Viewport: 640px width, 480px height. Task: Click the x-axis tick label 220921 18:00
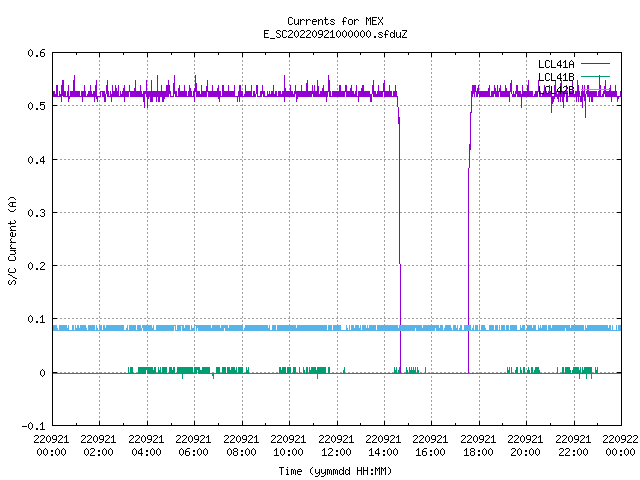(478, 446)
